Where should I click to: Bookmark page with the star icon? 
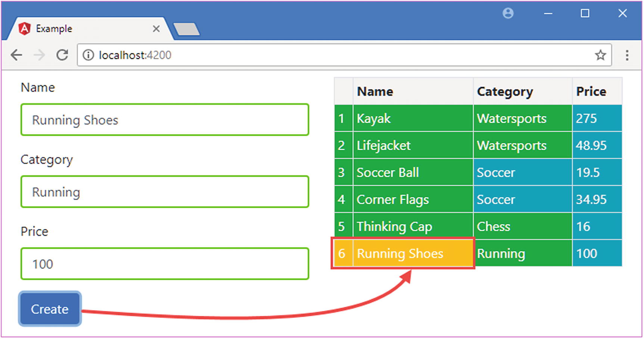click(x=600, y=55)
